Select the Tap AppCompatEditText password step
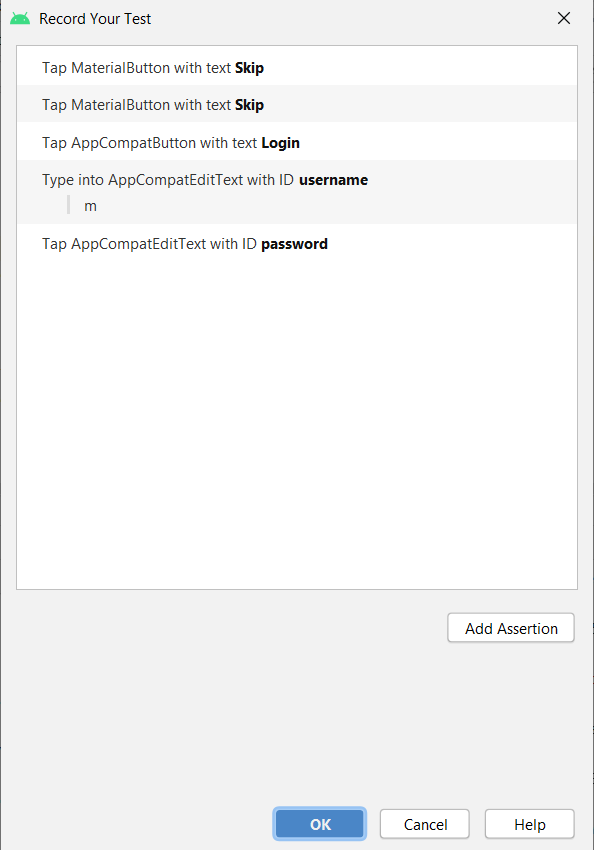Viewport: 594px width, 850px height. tap(297, 244)
